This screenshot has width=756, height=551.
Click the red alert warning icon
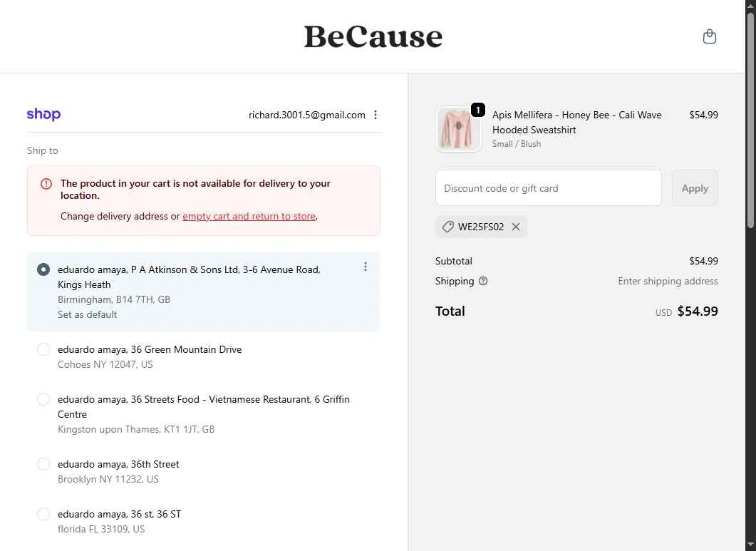(x=46, y=184)
